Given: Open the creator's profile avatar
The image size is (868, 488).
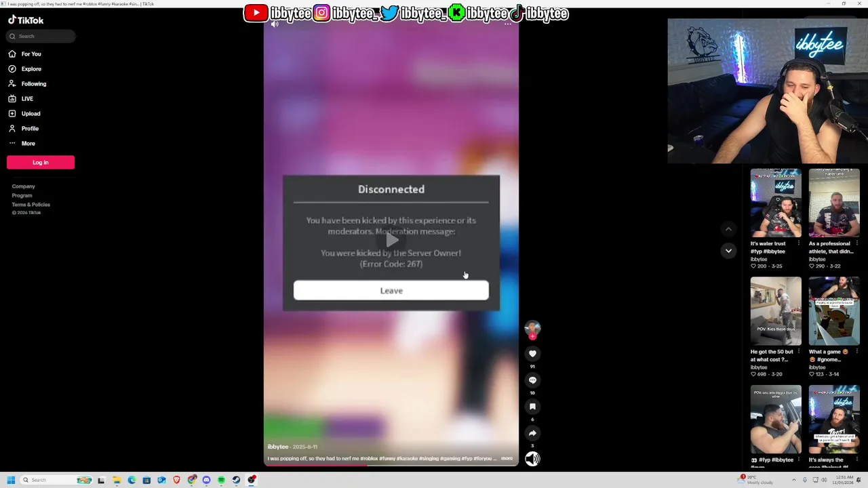Looking at the screenshot, I should coord(532,329).
